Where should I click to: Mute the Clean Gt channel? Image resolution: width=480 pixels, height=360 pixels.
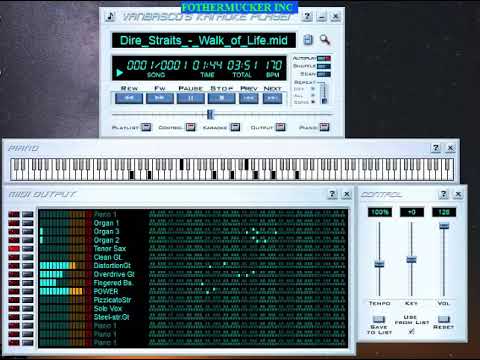pyautogui.click(x=14, y=257)
